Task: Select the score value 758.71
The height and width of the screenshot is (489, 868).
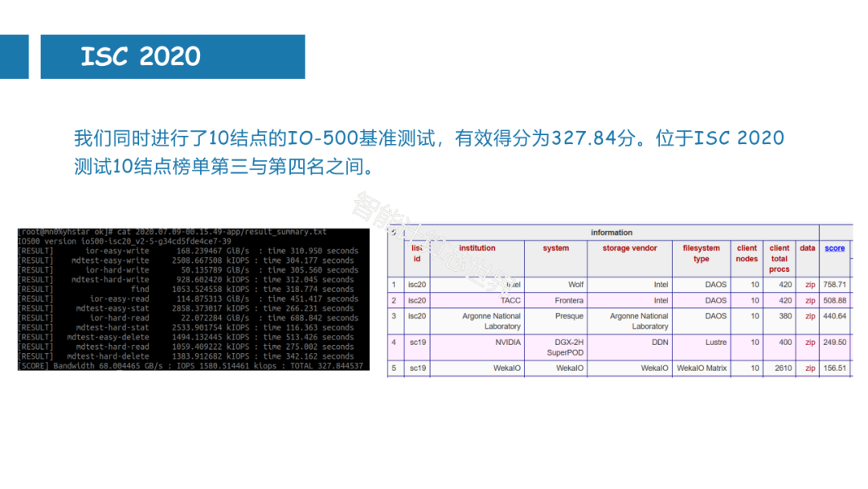Action: pos(834,285)
